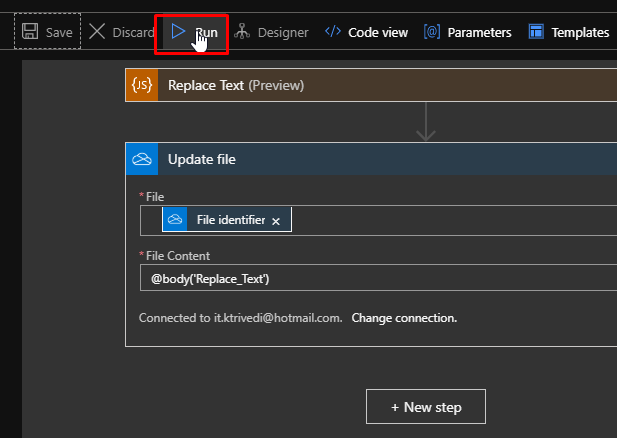Click the orange JS Replace Text icon
The image size is (617, 438).
(x=142, y=85)
